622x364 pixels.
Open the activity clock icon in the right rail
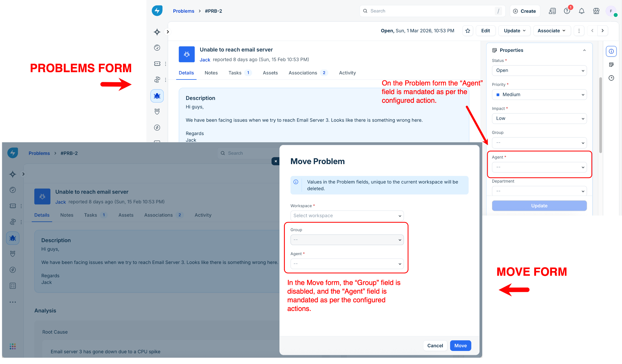pos(611,78)
